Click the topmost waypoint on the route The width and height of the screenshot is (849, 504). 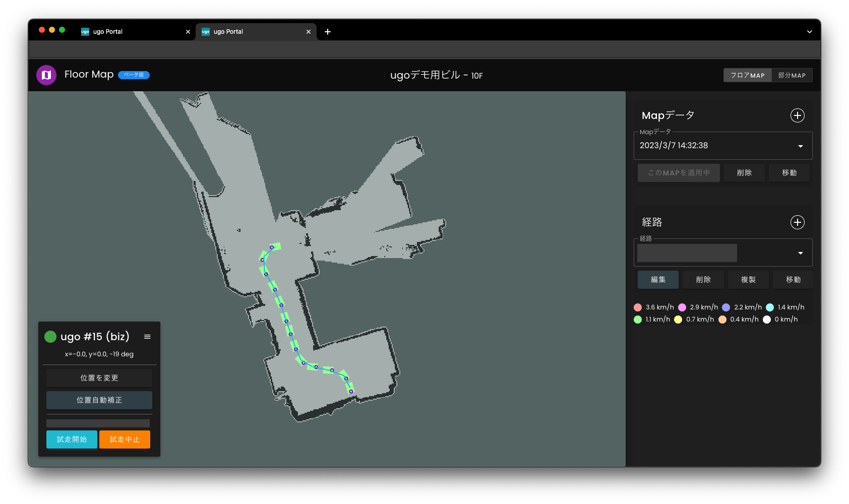[272, 247]
